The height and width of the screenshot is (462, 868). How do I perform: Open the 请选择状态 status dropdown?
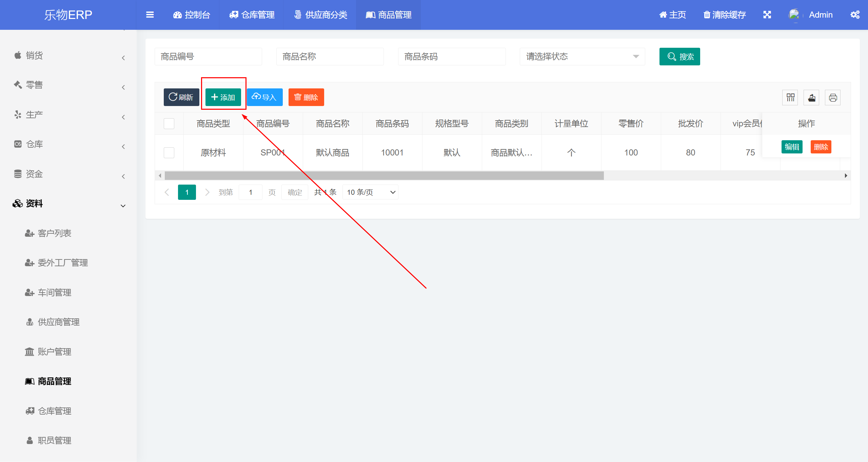[x=582, y=57]
